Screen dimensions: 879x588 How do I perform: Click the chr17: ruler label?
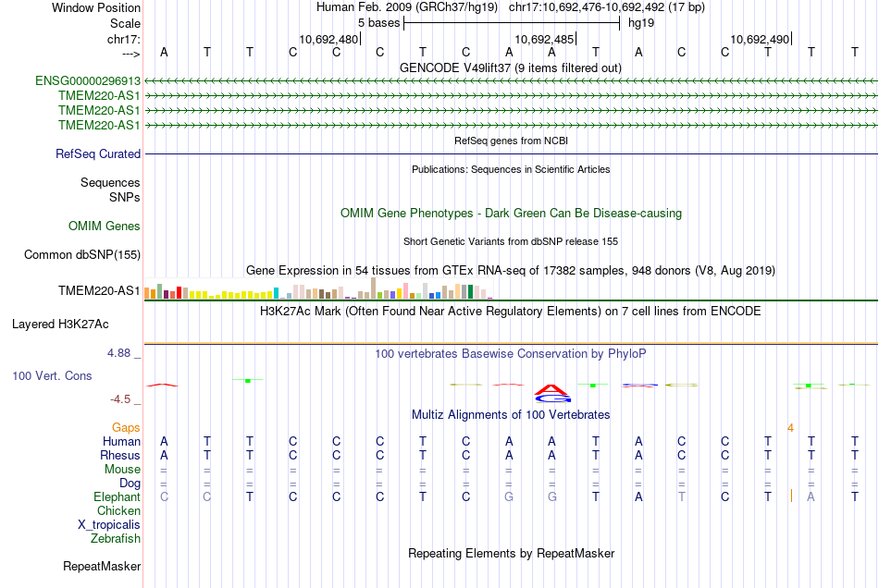click(x=123, y=39)
